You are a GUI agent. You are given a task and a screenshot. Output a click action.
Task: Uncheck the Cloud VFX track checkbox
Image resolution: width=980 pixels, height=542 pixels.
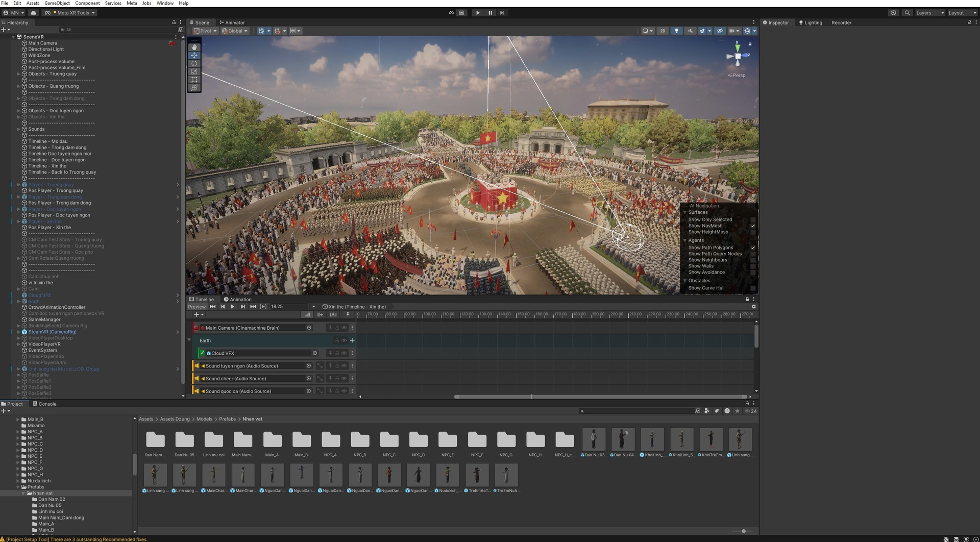[x=203, y=353]
